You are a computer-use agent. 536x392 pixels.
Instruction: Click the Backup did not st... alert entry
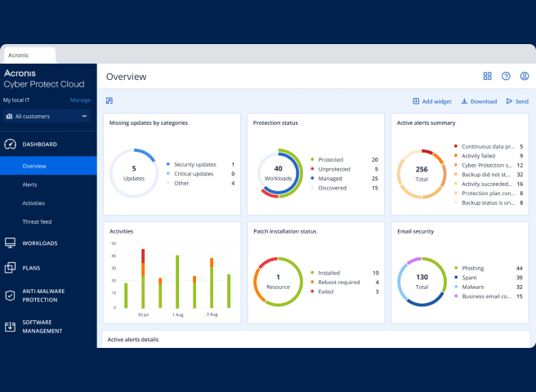coord(489,175)
